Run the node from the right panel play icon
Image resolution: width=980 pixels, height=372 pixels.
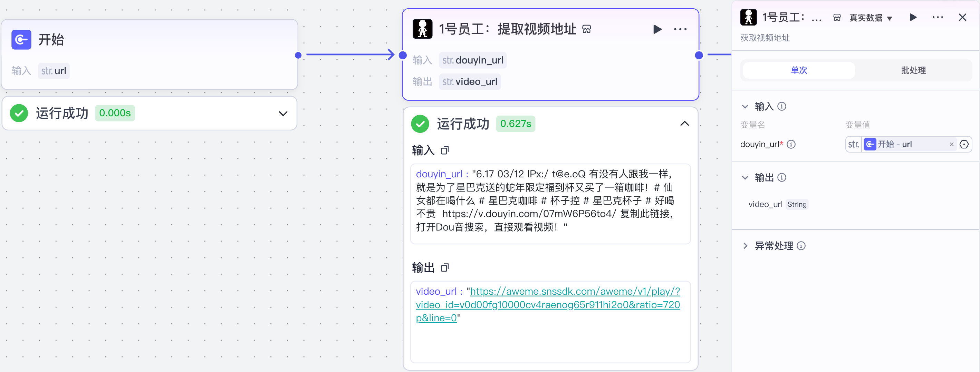pyautogui.click(x=913, y=17)
